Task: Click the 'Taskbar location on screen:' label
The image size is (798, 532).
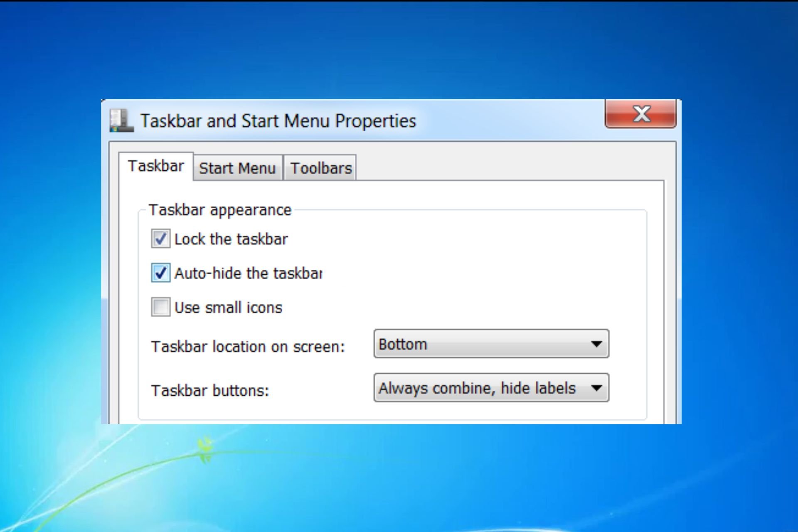Action: (248, 347)
